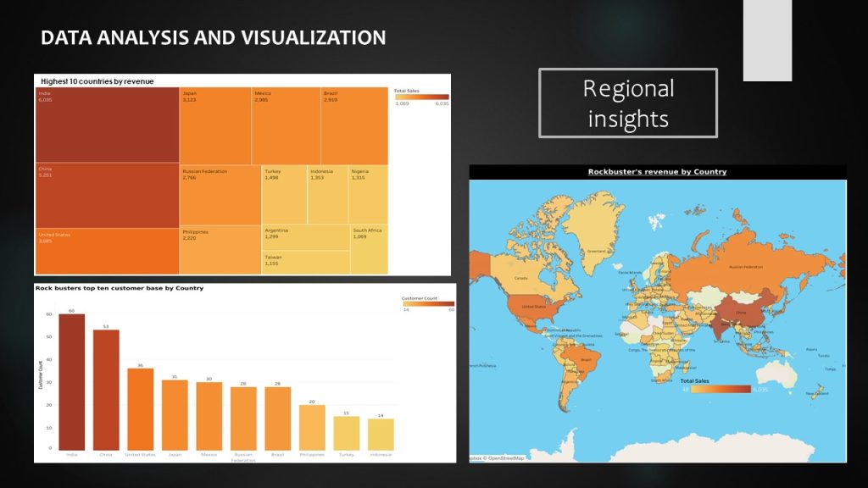Click the Japan 3,123 treemap tile
The width and height of the screenshot is (868, 488).
215,125
